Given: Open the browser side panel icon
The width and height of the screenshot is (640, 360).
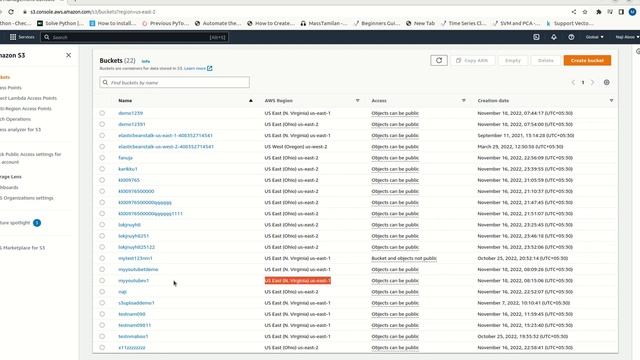Looking at the screenshot, I should tap(621, 12).
